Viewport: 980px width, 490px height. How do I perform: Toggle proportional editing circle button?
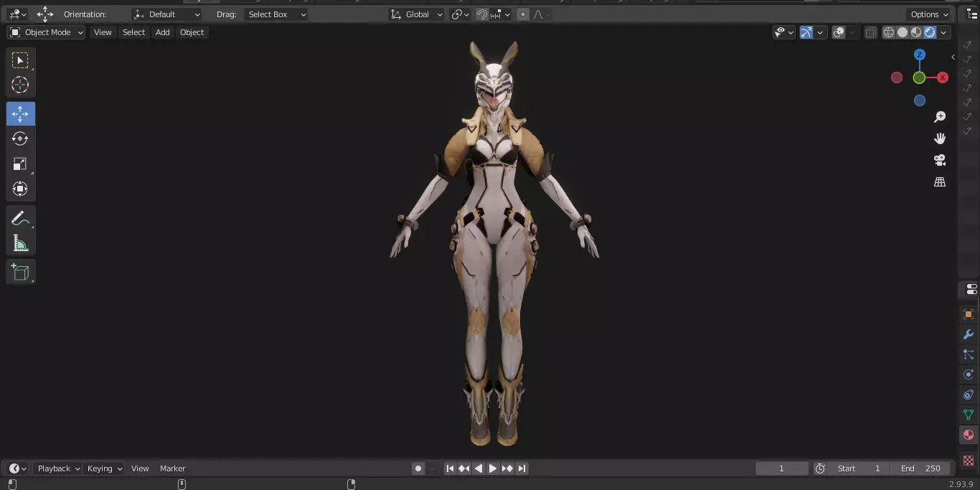(x=523, y=14)
